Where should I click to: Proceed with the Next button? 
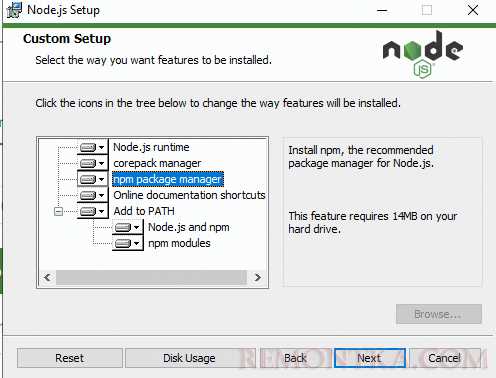coord(369,358)
